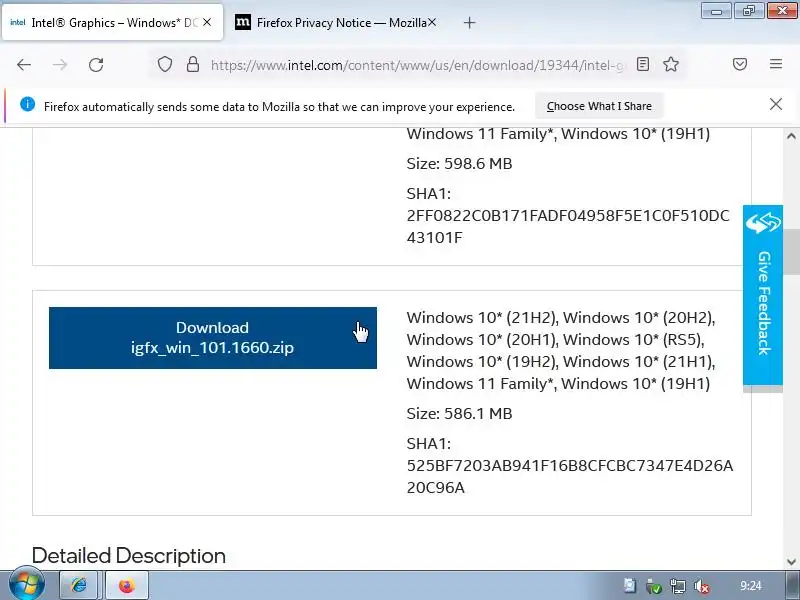Image resolution: width=800 pixels, height=600 pixels.
Task: Click the Size: 586.1 MB text
Action: [459, 413]
